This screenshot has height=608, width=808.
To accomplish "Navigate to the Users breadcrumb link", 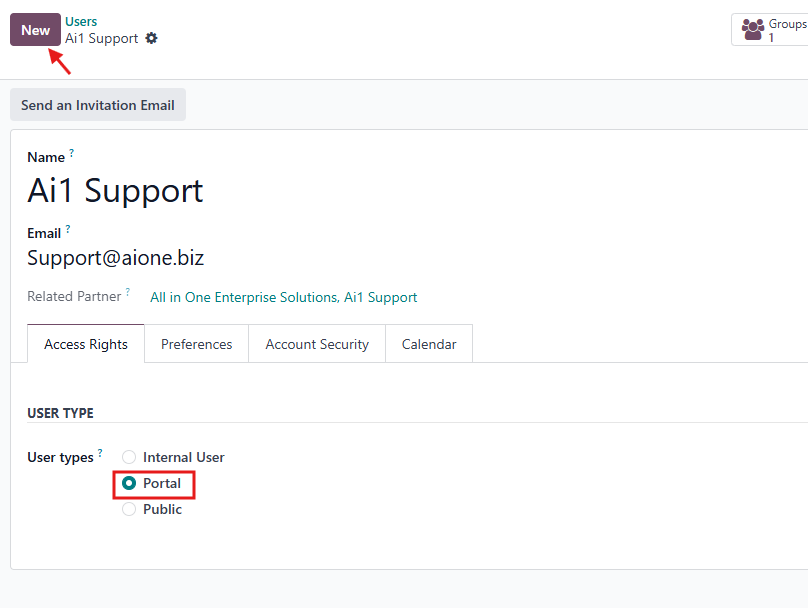I will point(81,21).
